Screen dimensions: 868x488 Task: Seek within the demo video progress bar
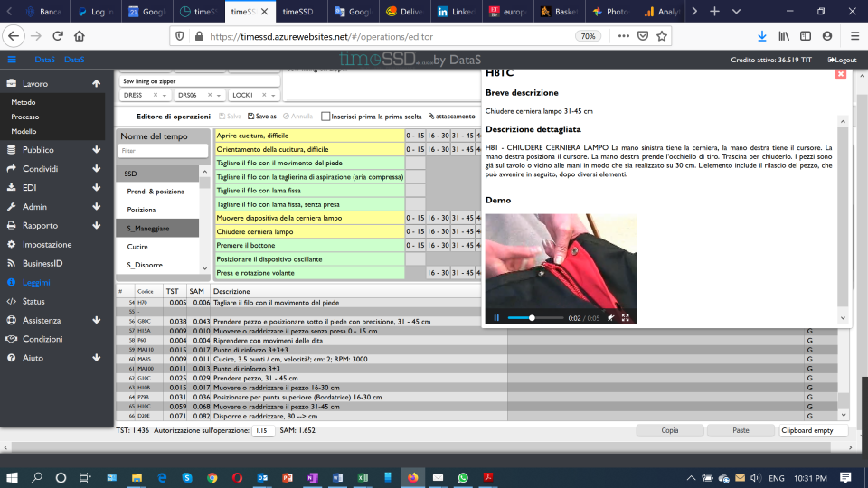click(x=535, y=318)
